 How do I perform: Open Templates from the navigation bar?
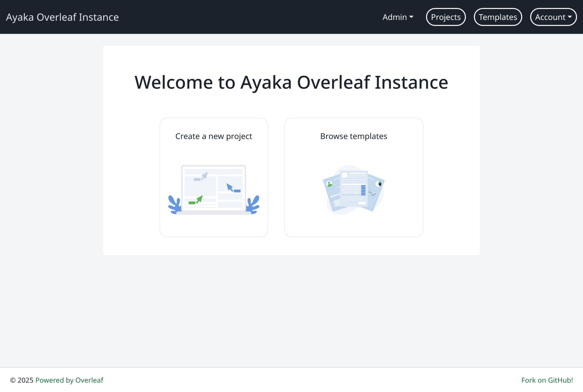coord(498,17)
